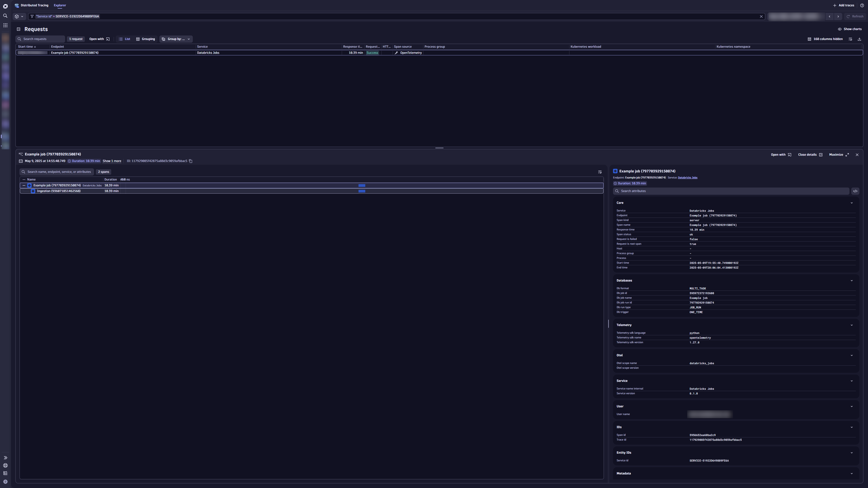Screen dimensions: 868x488
Task: Expand the left sidebar with double-chevron icon
Action: 5,458
